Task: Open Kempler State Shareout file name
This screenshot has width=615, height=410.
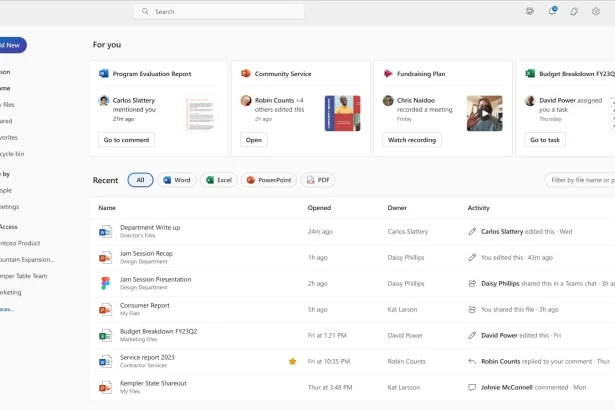Action: point(153,383)
